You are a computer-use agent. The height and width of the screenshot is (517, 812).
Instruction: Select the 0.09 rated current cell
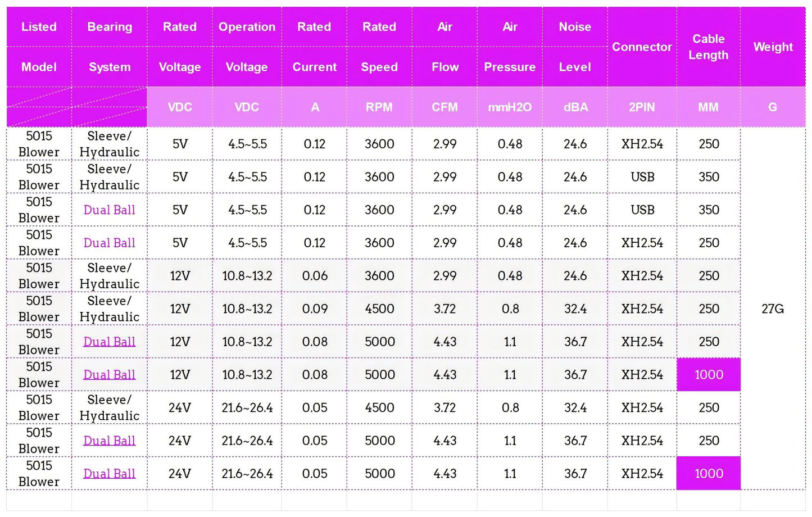click(x=314, y=309)
